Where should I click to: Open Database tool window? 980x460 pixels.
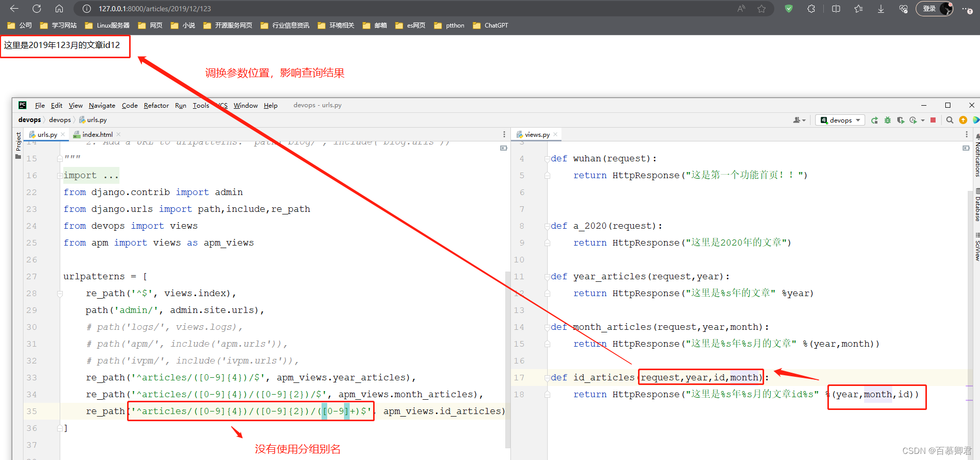click(x=976, y=205)
